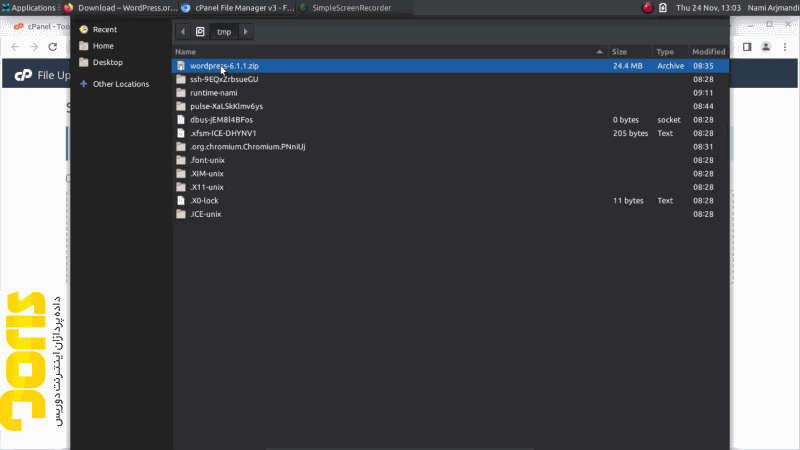
Task: Click file icon of .X0-lock
Action: coord(181,201)
